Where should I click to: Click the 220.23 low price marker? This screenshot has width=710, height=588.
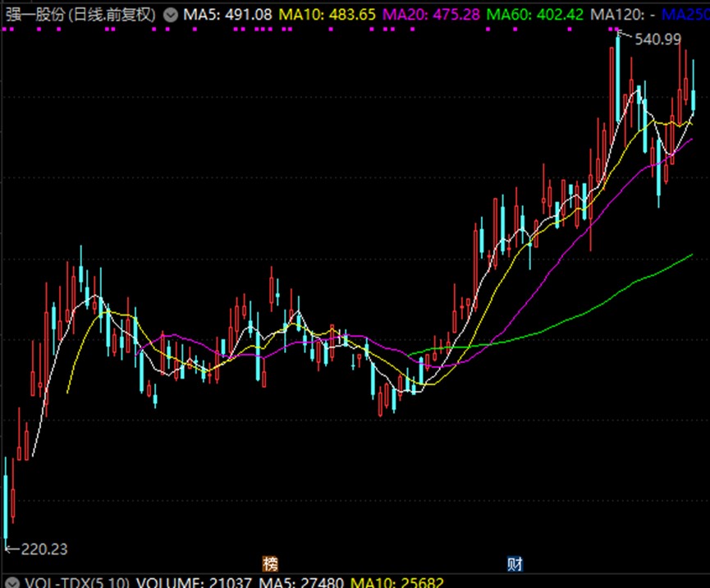[x=44, y=549]
